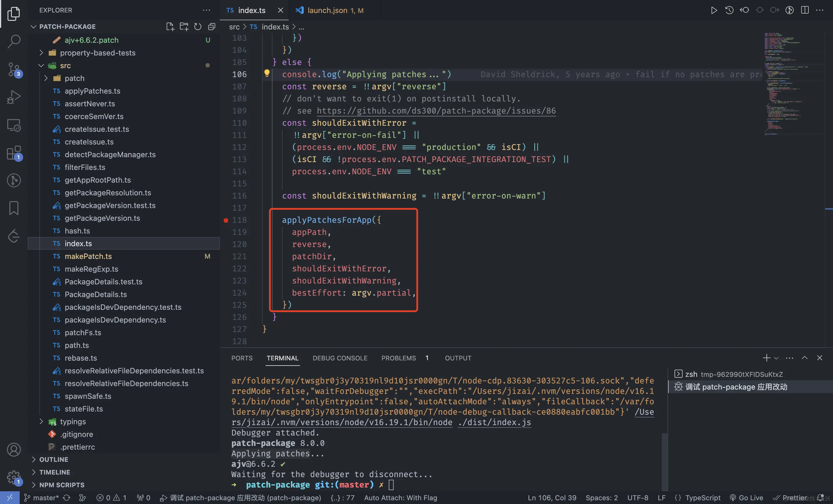Screen dimensions: 833x504
Task: Maximize the terminal panel size
Action: (805, 358)
